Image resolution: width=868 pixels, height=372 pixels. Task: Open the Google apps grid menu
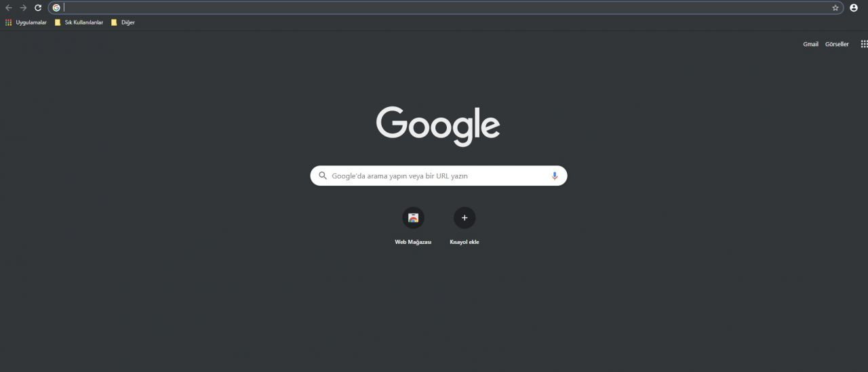[864, 44]
